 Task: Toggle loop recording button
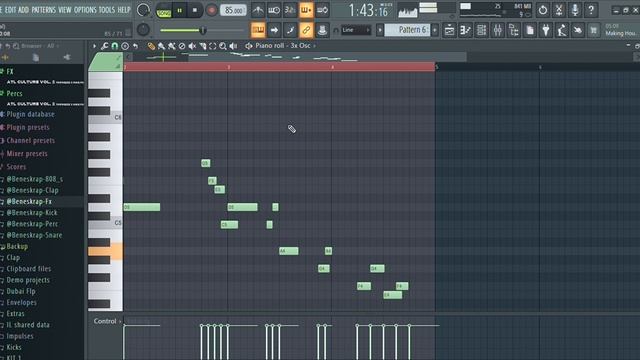(322, 10)
